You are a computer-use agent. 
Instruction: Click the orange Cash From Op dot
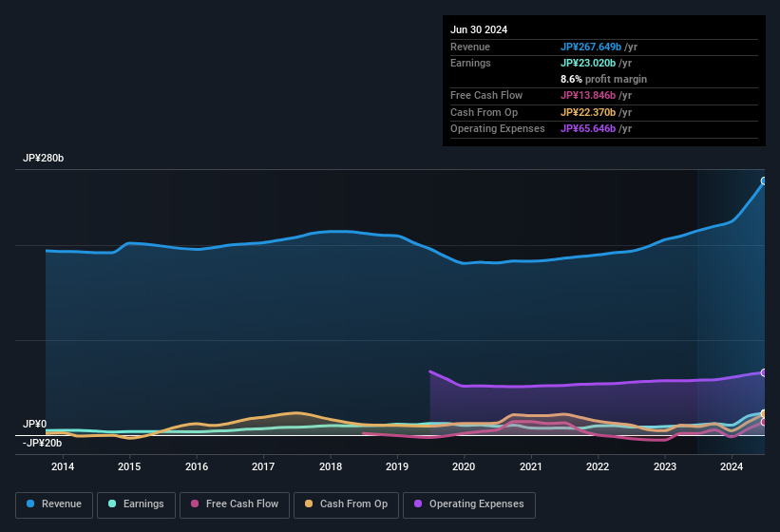[x=310, y=504]
